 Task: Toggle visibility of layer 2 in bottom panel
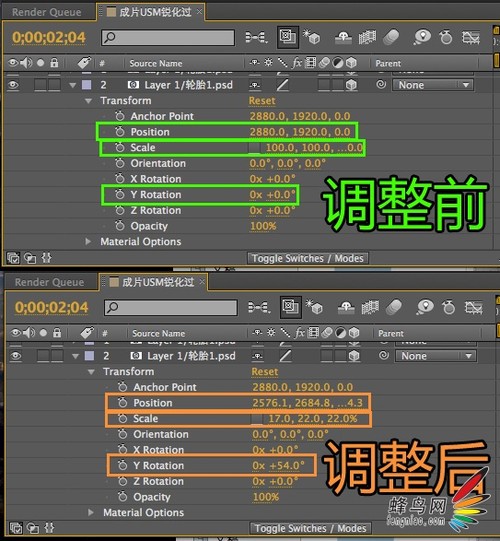(16, 356)
